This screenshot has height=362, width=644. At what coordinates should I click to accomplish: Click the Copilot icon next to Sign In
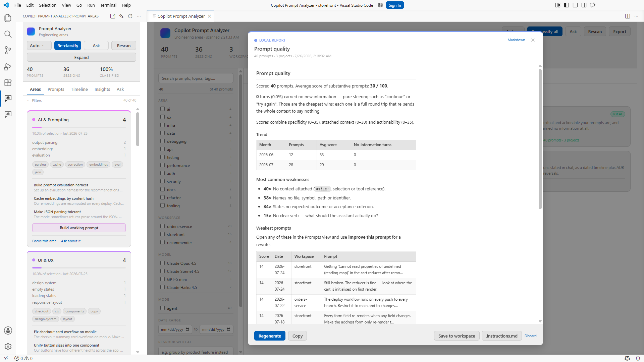point(380,5)
